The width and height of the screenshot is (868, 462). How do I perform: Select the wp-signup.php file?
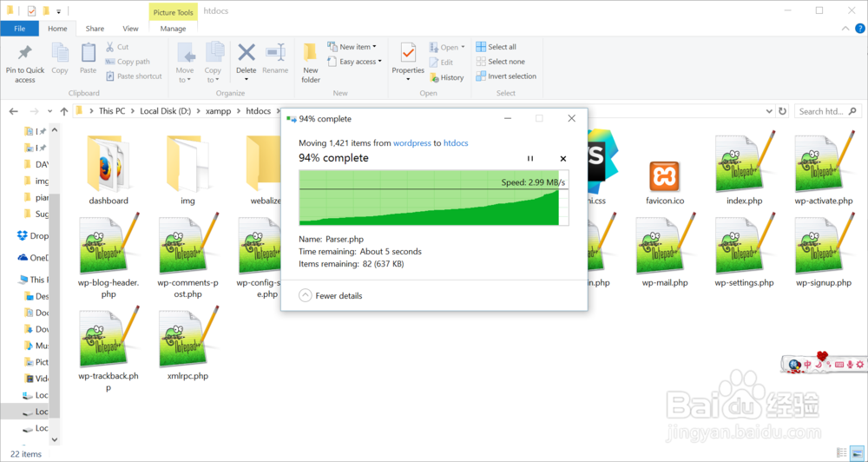[x=824, y=252]
